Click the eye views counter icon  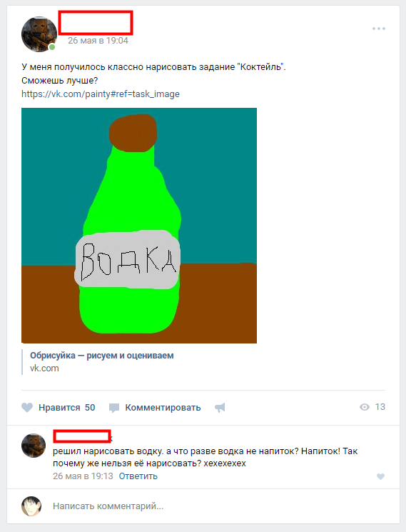pos(365,407)
